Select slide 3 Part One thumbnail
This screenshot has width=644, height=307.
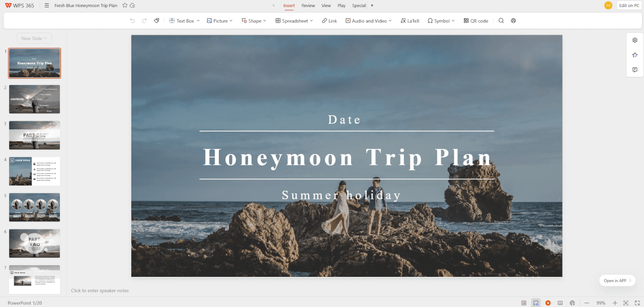click(x=34, y=135)
